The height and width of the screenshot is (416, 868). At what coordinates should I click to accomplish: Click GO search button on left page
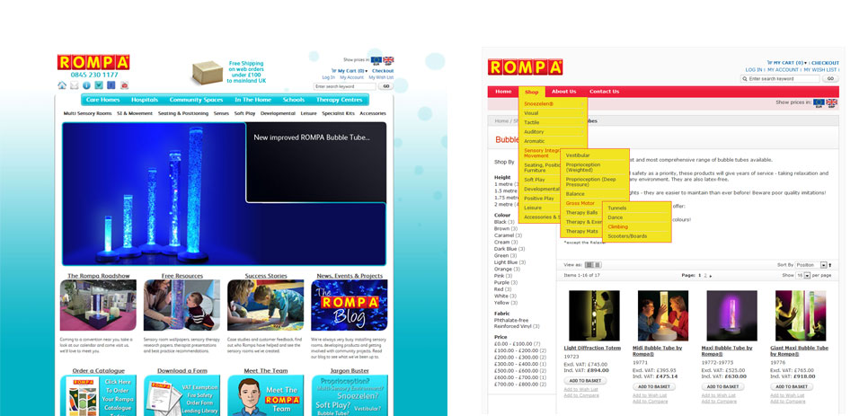click(x=385, y=87)
